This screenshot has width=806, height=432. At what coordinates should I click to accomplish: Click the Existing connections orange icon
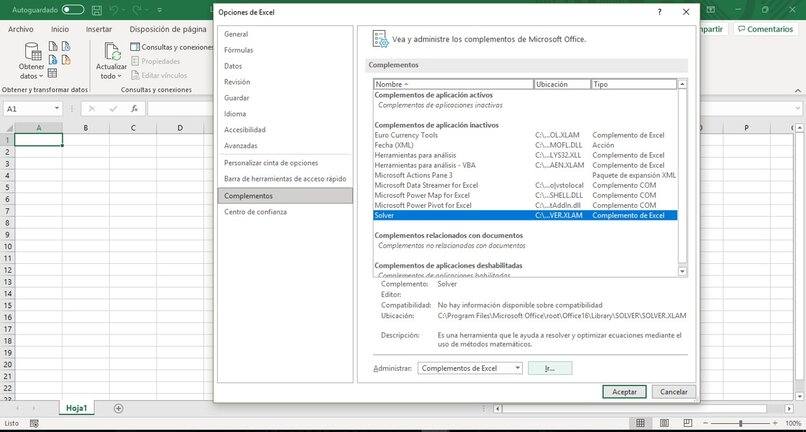point(66,60)
